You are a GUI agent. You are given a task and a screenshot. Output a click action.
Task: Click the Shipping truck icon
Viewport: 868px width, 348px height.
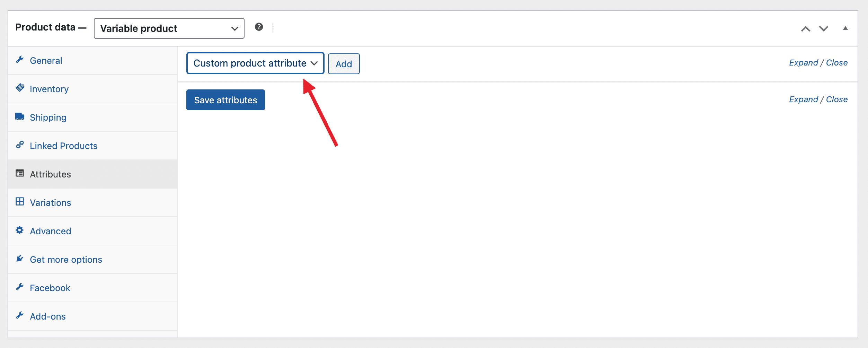point(20,117)
